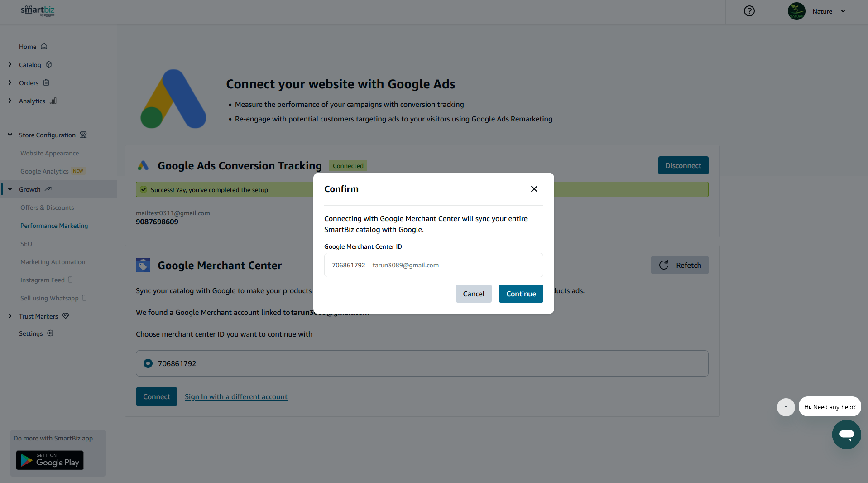
Task: Select merchant center ID 706861792 radio
Action: 148,363
